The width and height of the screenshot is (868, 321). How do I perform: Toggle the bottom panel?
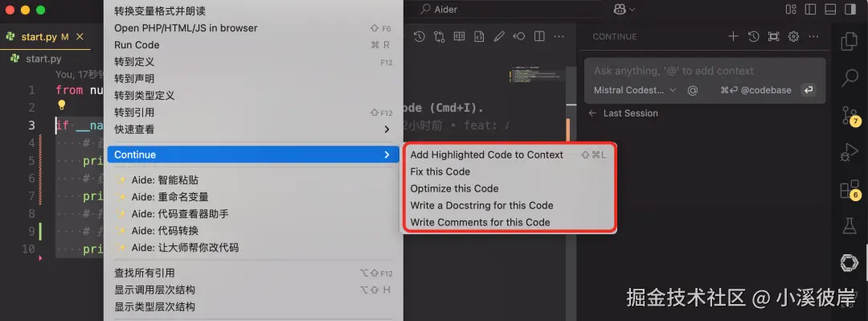(829, 10)
